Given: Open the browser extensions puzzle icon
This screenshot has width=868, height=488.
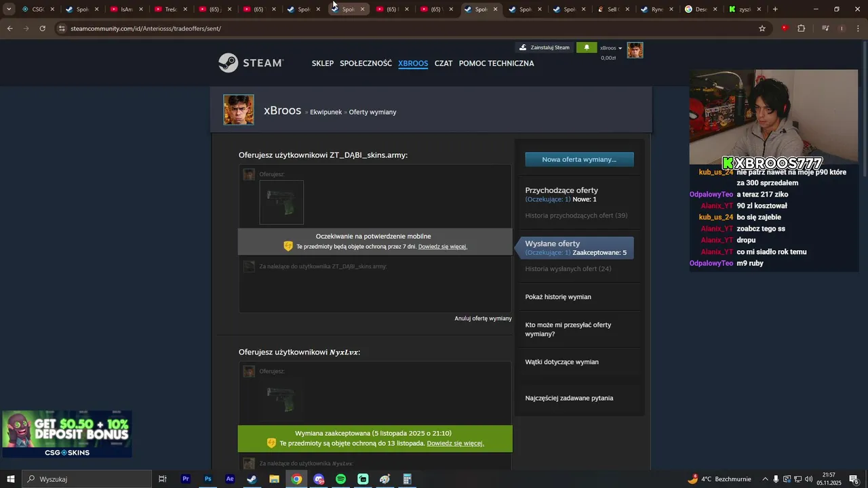Looking at the screenshot, I should pos(801,28).
